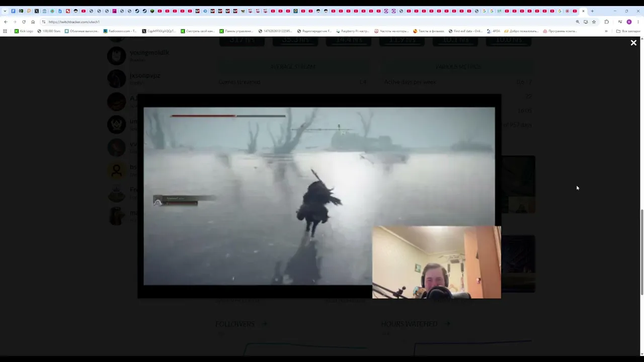Open the Смотреть свой кан... bookmark
Image resolution: width=644 pixels, height=362 pixels.
(x=198, y=31)
